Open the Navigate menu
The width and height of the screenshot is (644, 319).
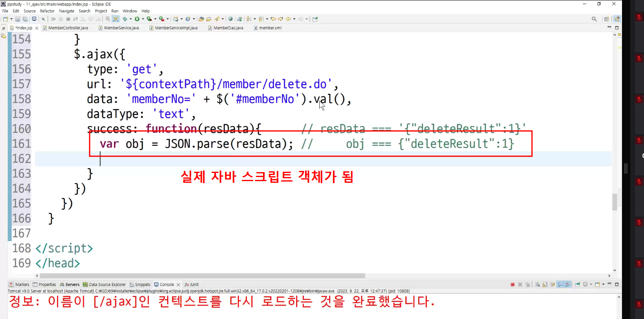coord(66,11)
